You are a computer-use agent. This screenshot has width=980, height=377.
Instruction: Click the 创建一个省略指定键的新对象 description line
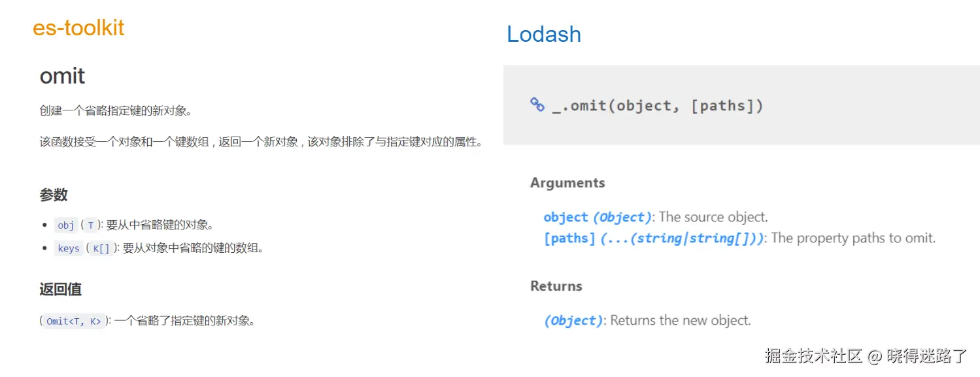pos(116,110)
